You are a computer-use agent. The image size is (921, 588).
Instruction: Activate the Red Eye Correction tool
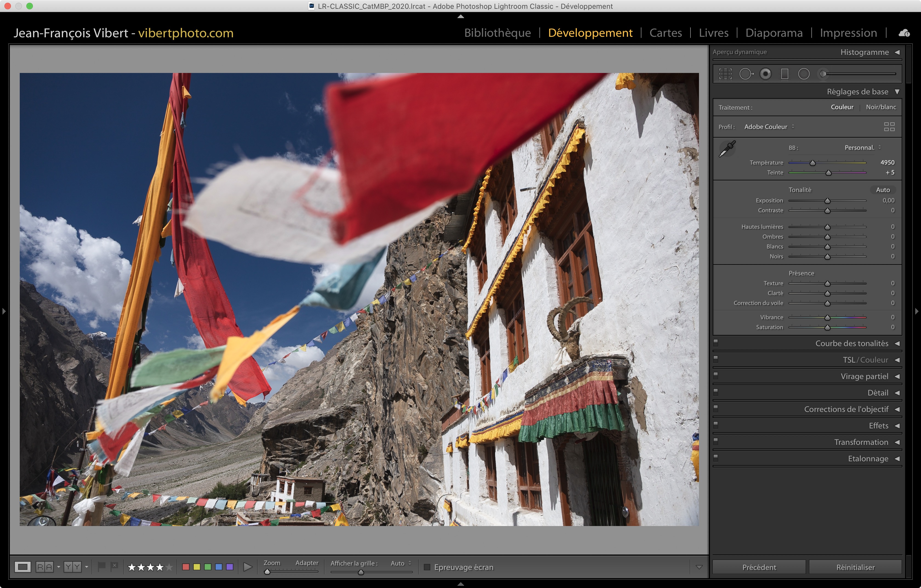765,74
